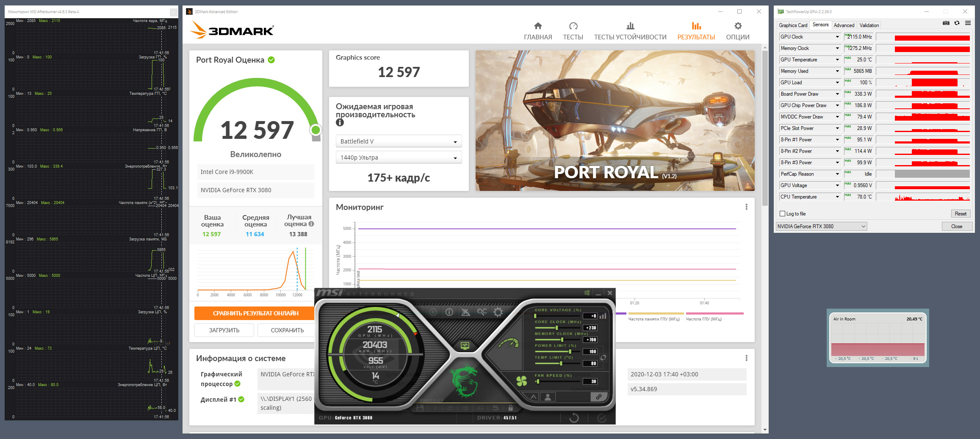Open expected game performance info icon
The height and width of the screenshot is (439, 980).
point(340,123)
